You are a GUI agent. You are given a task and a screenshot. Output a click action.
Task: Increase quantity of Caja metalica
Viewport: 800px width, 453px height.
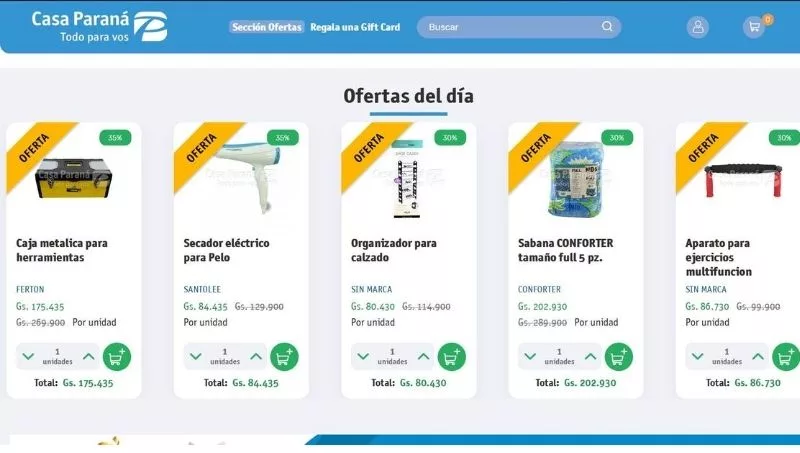[89, 357]
